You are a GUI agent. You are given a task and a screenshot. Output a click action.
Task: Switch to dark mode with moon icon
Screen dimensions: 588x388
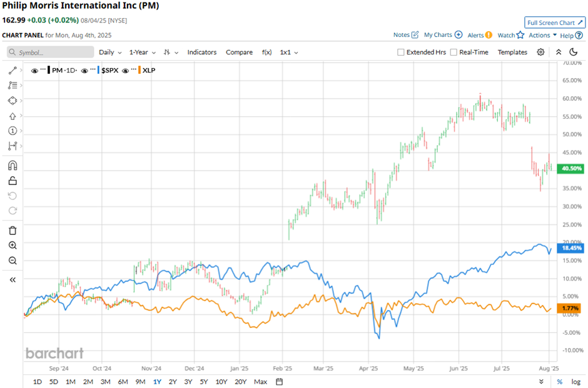tap(574, 52)
